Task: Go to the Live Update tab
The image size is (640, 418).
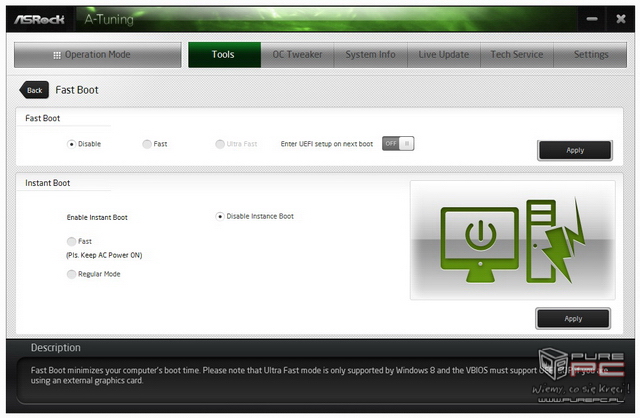Action: pos(443,55)
